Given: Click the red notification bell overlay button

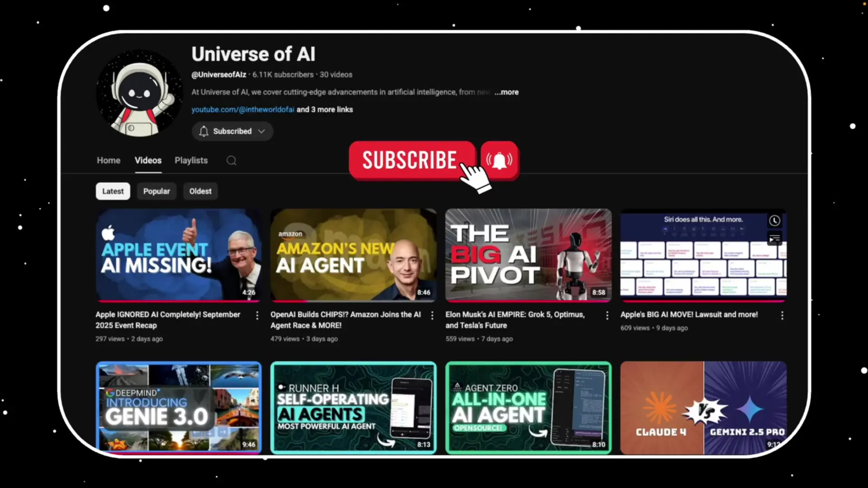Looking at the screenshot, I should (x=499, y=160).
